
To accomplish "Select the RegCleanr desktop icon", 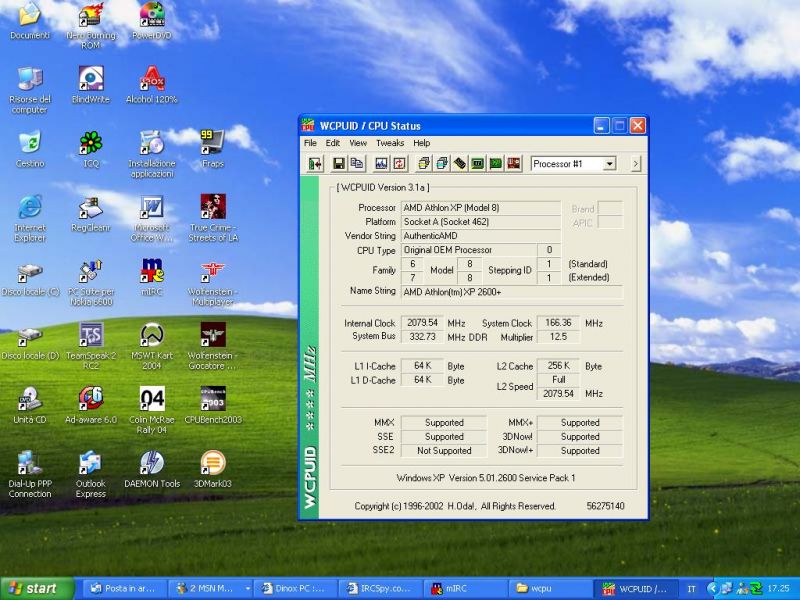I will coord(91,214).
